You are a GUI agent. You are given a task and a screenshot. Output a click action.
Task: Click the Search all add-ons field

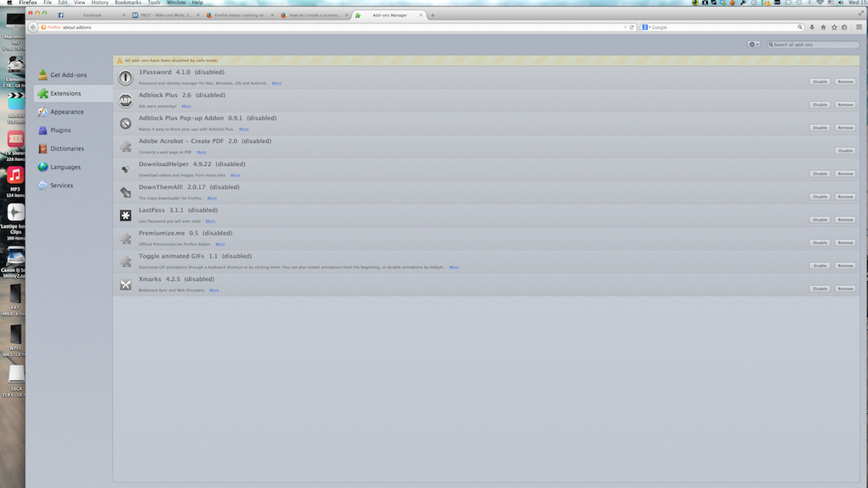tap(813, 44)
